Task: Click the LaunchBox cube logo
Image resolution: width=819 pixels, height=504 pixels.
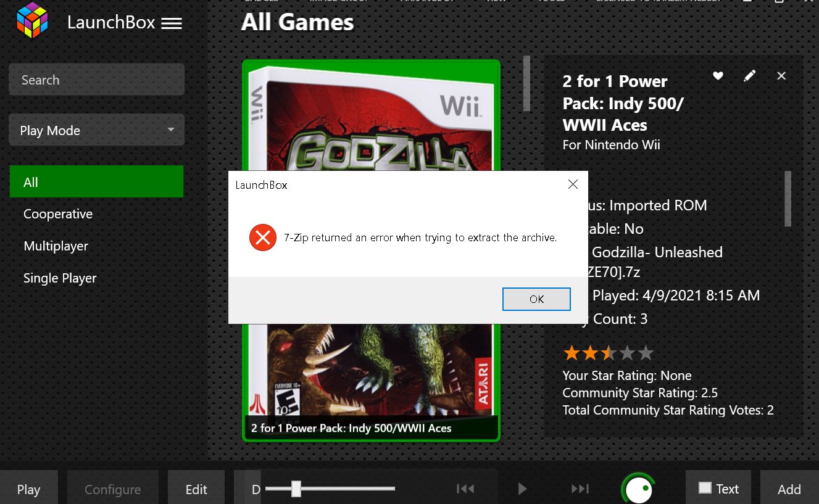Action: (32, 21)
